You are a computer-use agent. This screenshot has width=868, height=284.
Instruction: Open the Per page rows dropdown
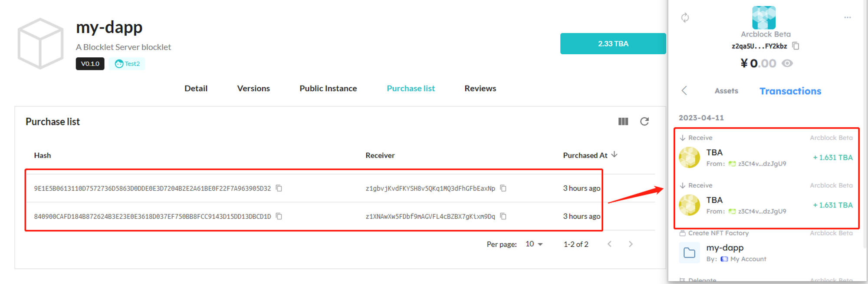coord(534,244)
